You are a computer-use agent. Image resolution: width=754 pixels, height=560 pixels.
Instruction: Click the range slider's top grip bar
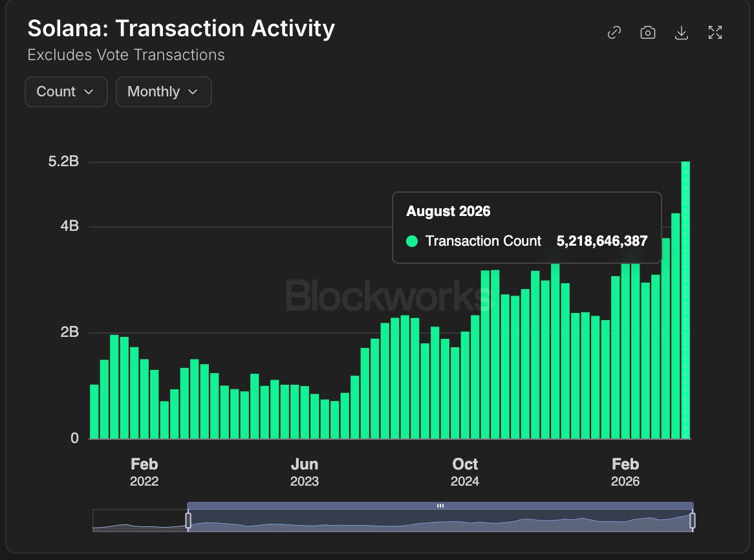[x=440, y=506]
